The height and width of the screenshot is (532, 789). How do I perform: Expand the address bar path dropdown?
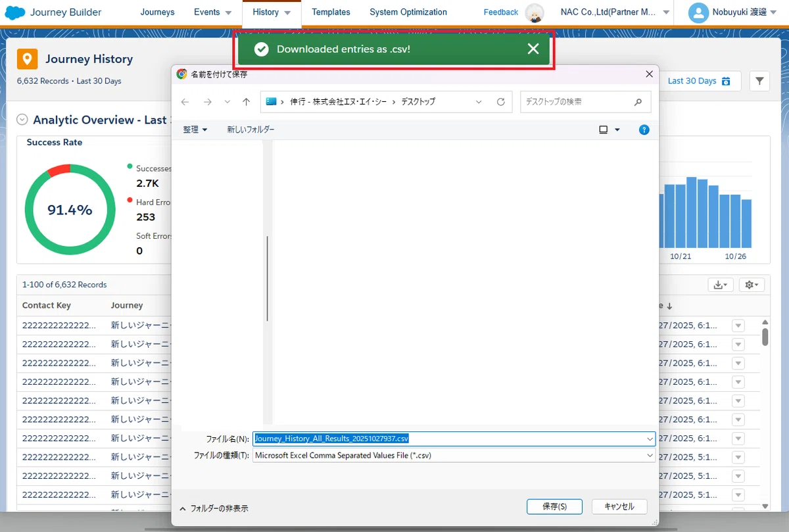[x=479, y=102]
